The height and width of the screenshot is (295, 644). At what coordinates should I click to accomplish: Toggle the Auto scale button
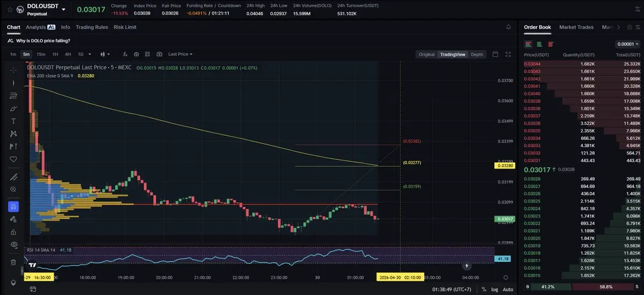(508, 289)
